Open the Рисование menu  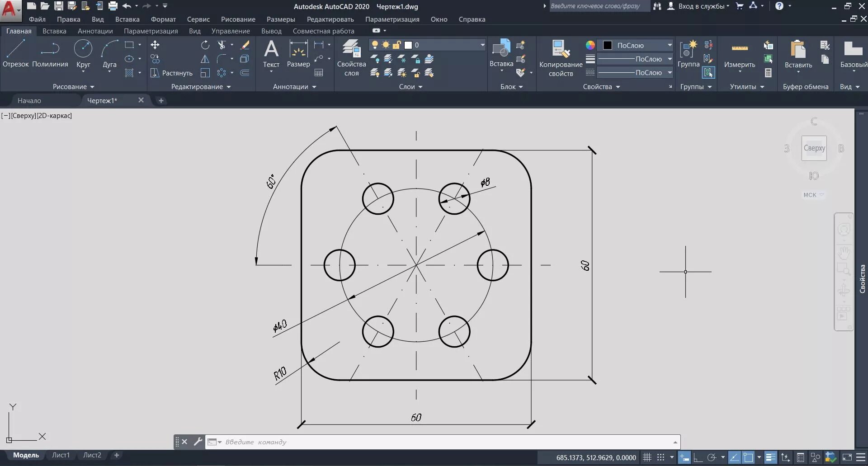238,19
